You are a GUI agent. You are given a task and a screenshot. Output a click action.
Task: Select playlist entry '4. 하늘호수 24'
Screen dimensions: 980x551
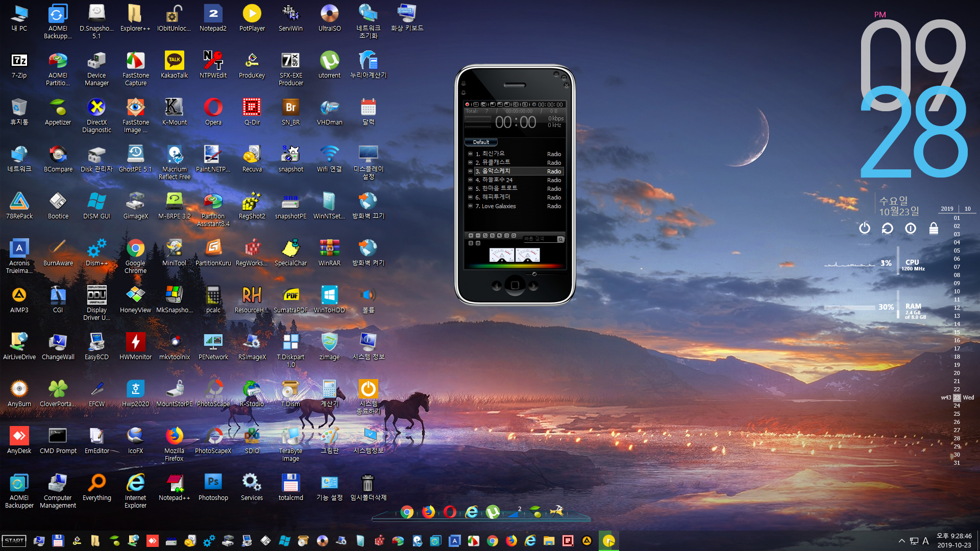tap(515, 180)
